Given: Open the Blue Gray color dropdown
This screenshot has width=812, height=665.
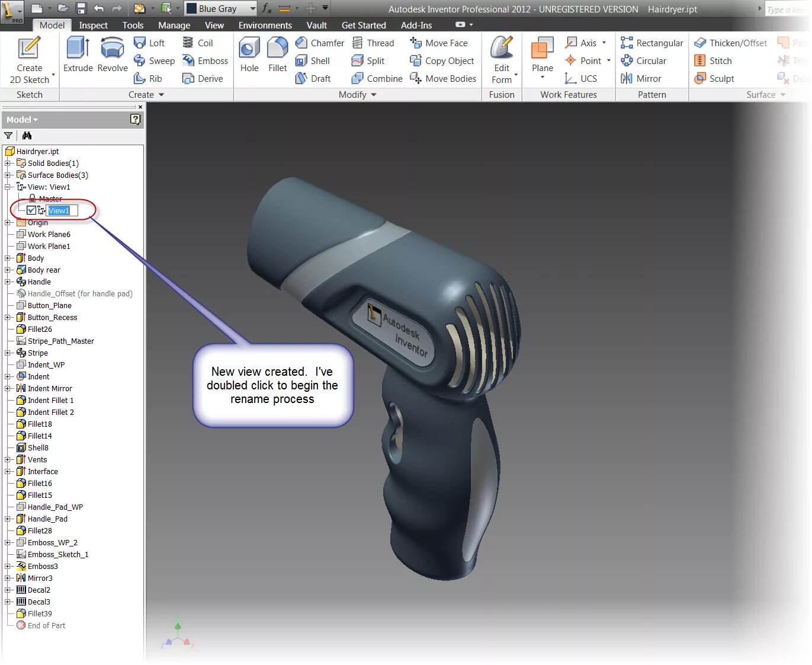Looking at the screenshot, I should 252,8.
